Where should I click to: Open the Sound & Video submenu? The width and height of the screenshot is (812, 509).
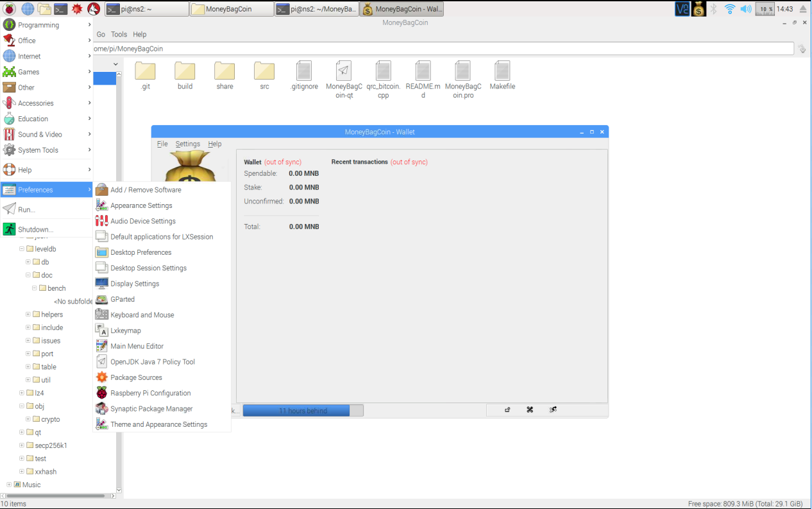(47, 134)
